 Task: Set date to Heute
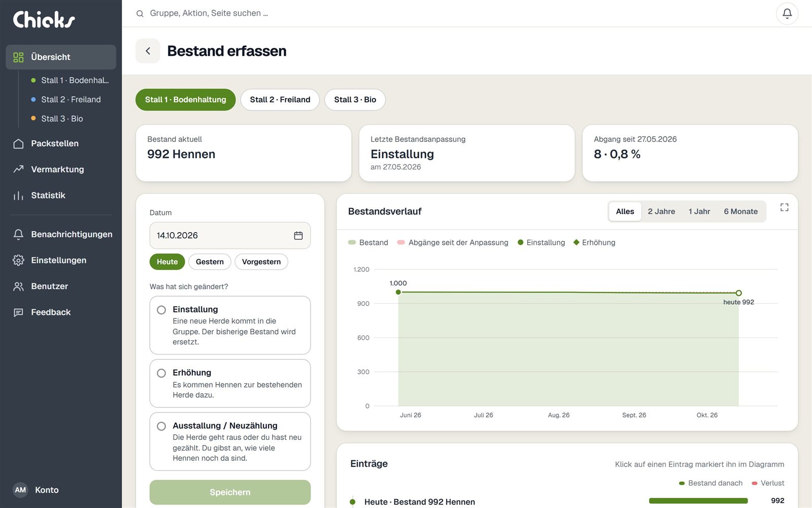[x=167, y=262]
